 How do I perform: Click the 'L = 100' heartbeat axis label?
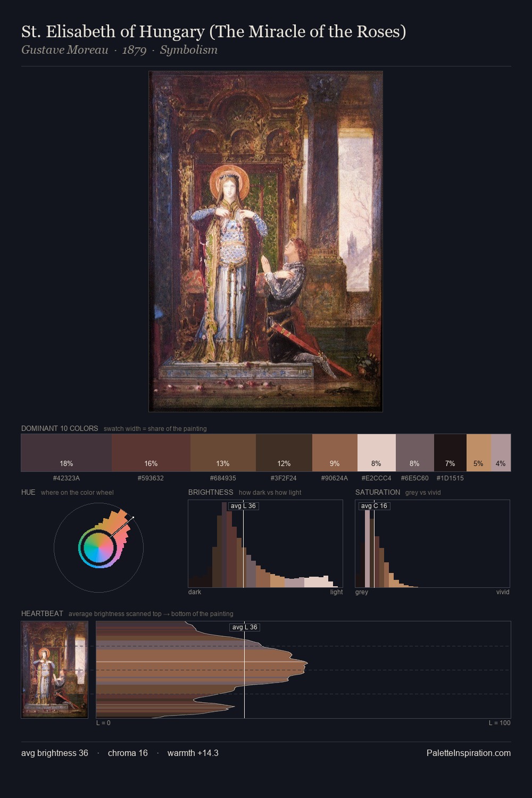pos(500,723)
